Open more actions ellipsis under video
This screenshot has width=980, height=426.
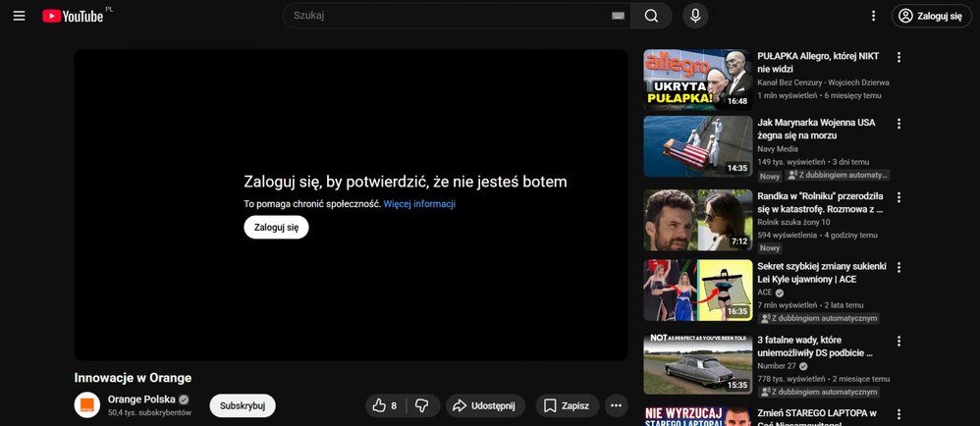pyautogui.click(x=616, y=406)
